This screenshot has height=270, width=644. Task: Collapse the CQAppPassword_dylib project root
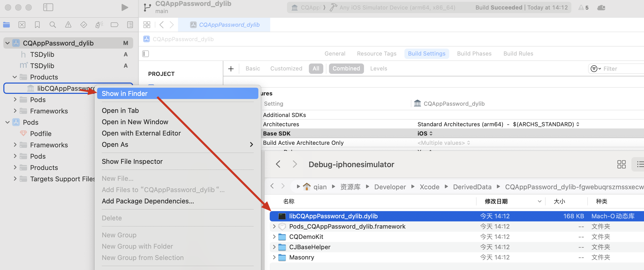coord(7,43)
